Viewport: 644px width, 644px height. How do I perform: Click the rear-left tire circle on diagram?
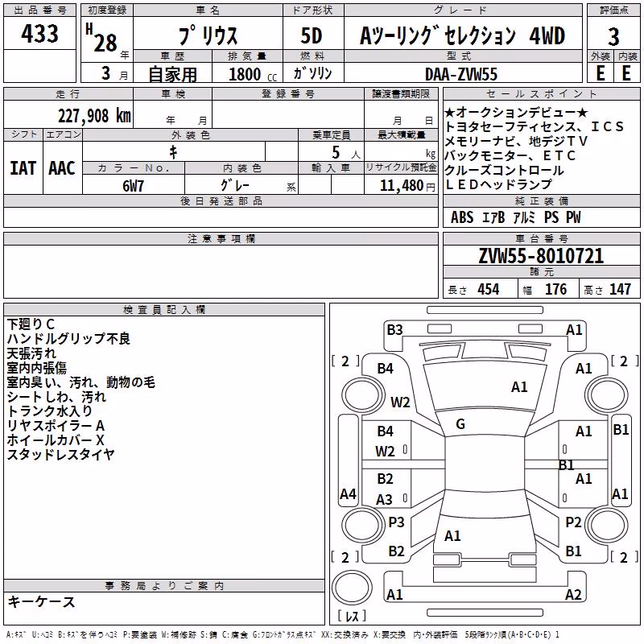coord(361,525)
